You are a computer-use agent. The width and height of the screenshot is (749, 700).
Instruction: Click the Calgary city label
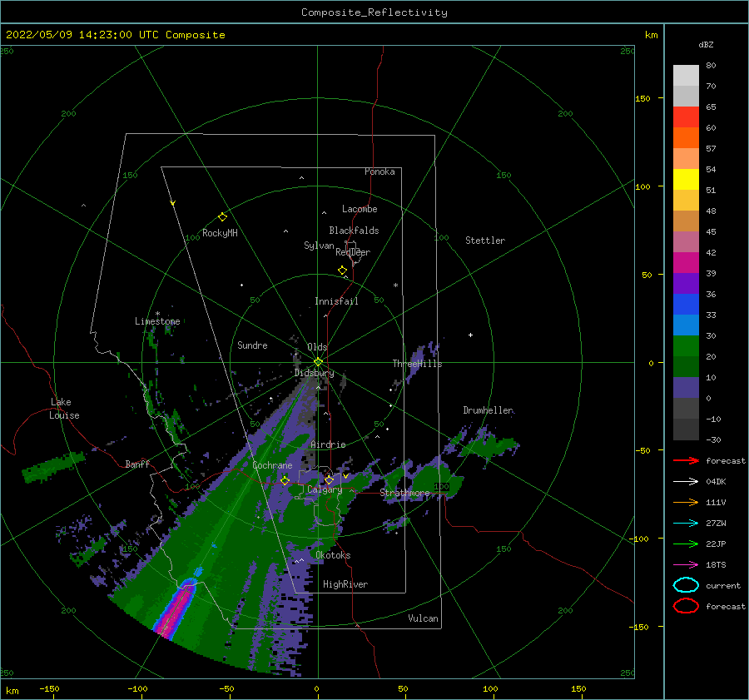click(x=325, y=489)
